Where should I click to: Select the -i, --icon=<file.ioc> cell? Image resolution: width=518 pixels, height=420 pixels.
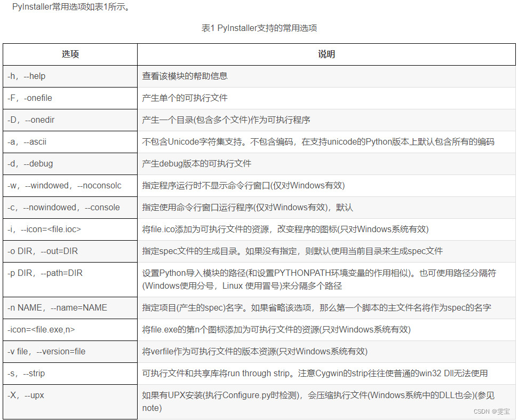click(x=70, y=229)
